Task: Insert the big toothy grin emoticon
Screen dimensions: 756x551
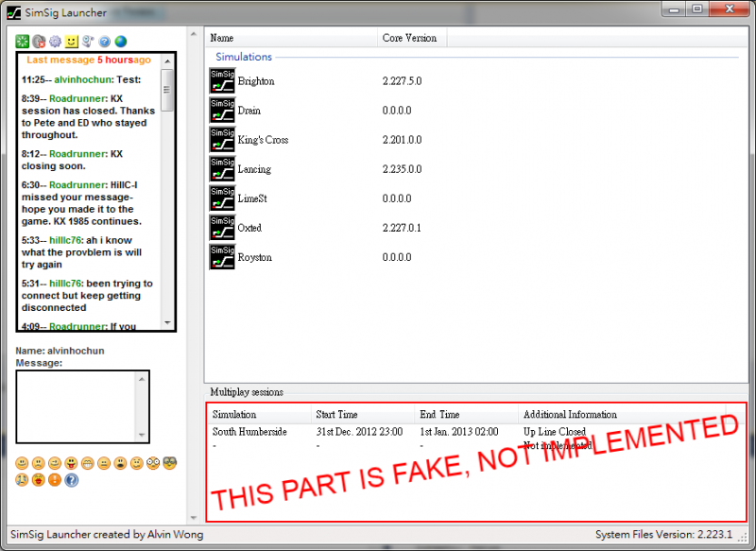Action: pos(88,464)
